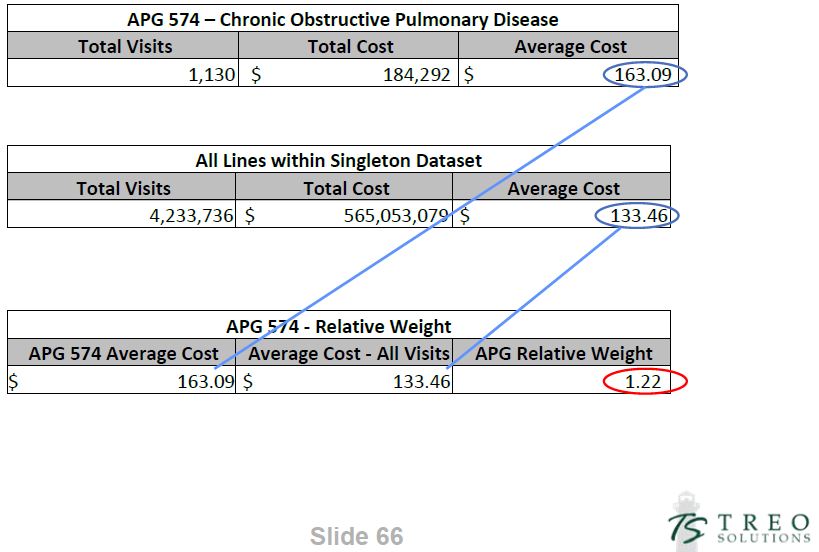Click the Treo Solutions TS logo icon
The width and height of the screenshot is (819, 552).
coord(690,526)
